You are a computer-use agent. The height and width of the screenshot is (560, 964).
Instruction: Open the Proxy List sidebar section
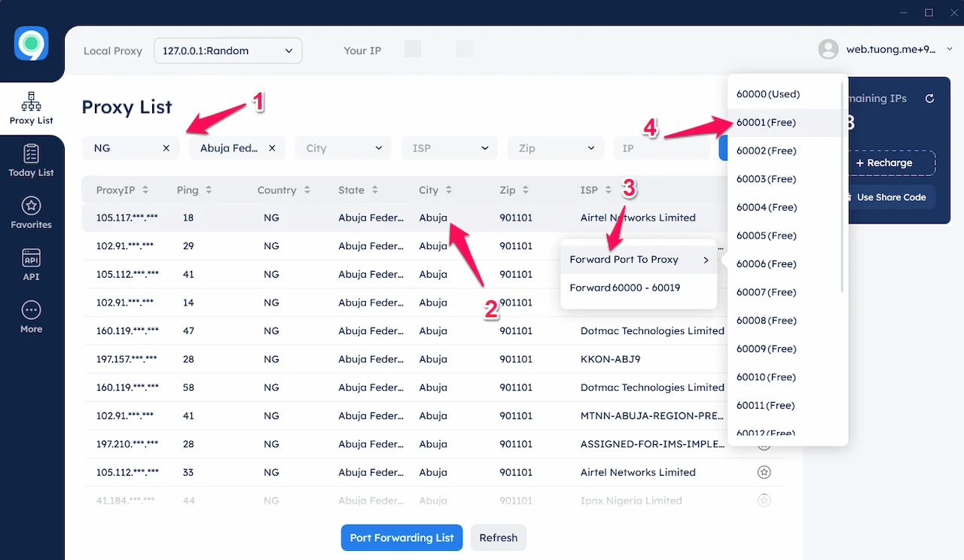tap(31, 109)
